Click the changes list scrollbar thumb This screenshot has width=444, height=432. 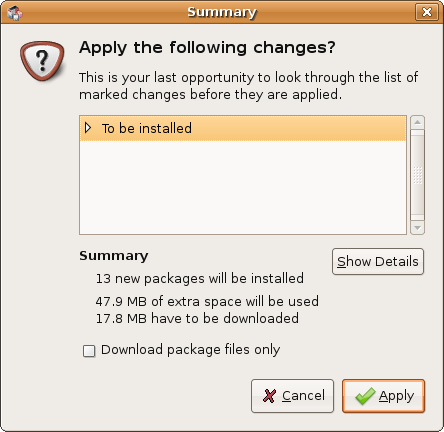coord(417,175)
